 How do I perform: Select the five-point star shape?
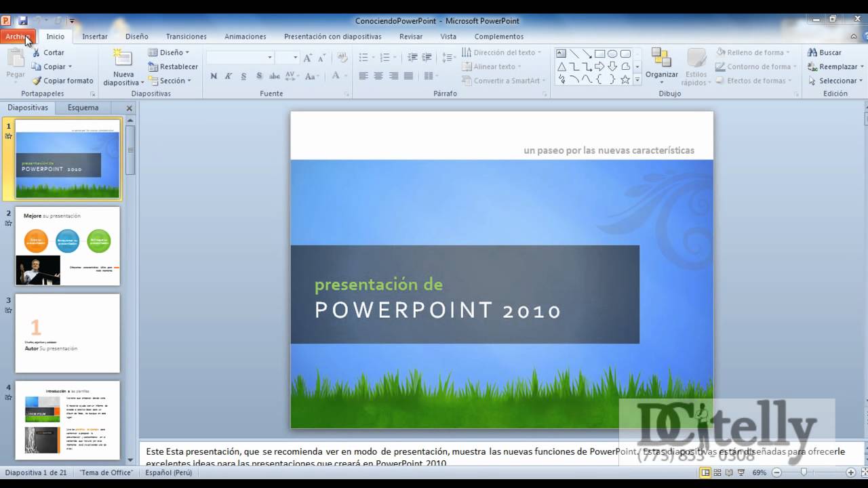pyautogui.click(x=625, y=79)
